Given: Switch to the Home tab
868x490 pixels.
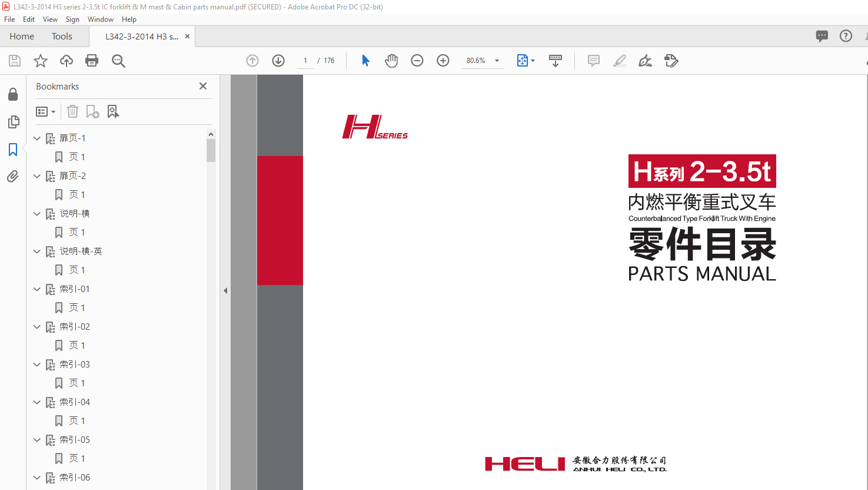Looking at the screenshot, I should click(x=22, y=36).
